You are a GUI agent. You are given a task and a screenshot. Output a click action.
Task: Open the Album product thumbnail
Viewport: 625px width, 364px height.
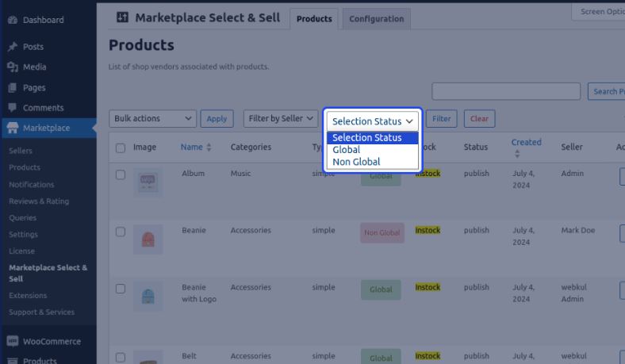148,182
